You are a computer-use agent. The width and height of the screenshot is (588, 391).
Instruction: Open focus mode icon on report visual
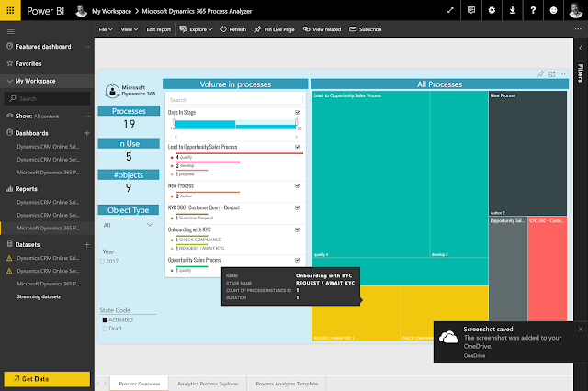coord(551,74)
